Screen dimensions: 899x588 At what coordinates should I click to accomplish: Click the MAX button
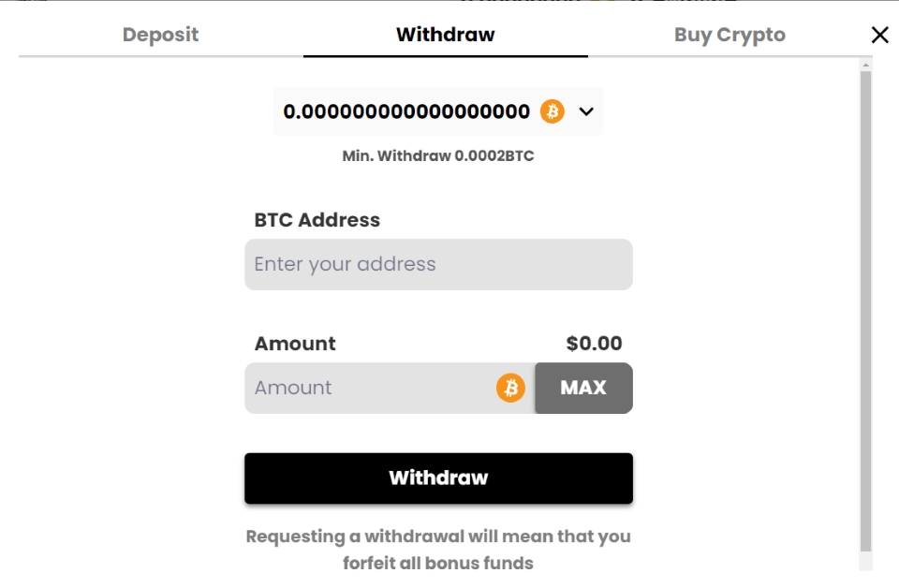click(582, 387)
